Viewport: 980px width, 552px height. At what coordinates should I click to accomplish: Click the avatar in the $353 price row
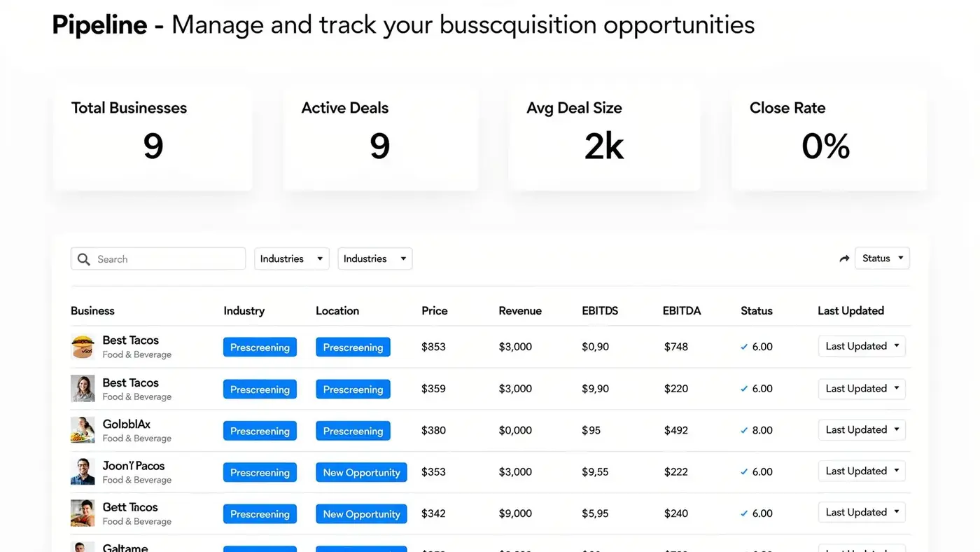(83, 471)
